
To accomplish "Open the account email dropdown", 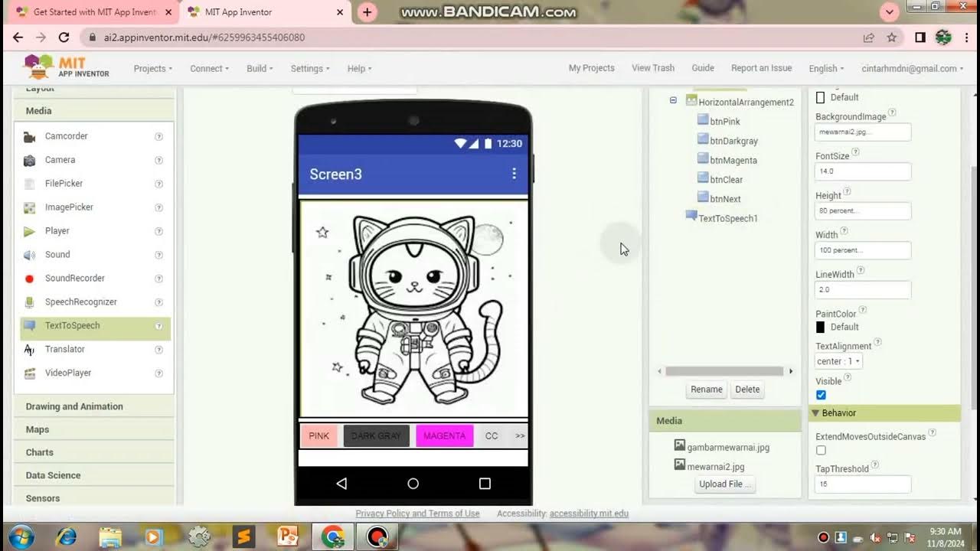I will tap(913, 68).
